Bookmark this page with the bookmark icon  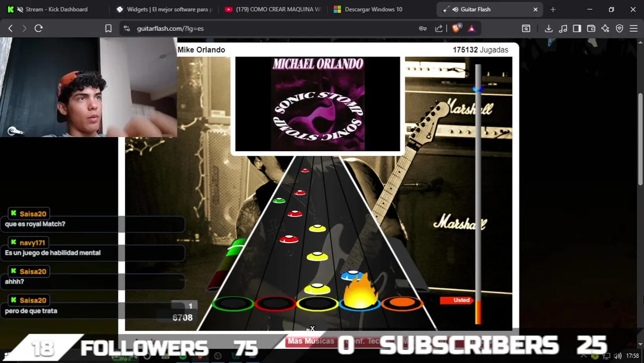tap(108, 29)
